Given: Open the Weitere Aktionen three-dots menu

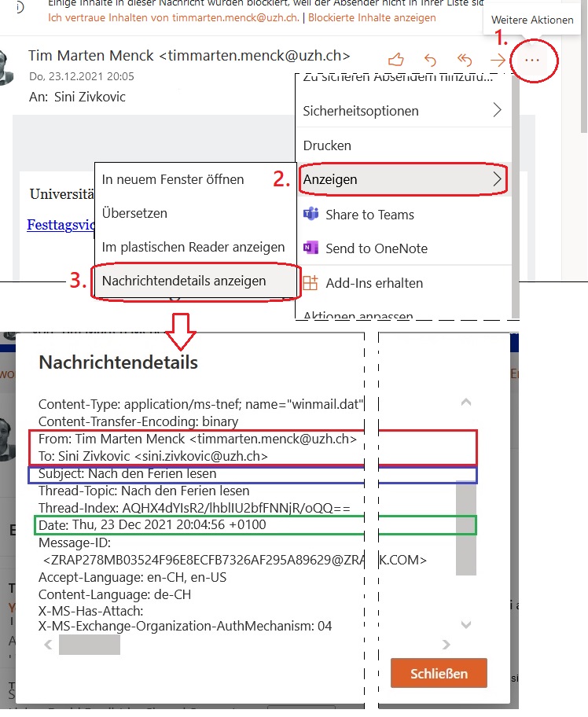Looking at the screenshot, I should point(533,60).
